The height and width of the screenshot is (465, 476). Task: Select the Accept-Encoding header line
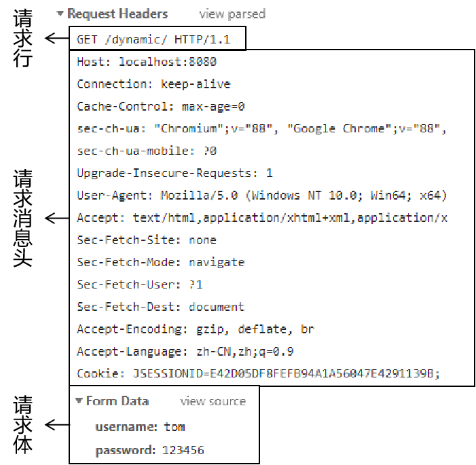coord(196,329)
